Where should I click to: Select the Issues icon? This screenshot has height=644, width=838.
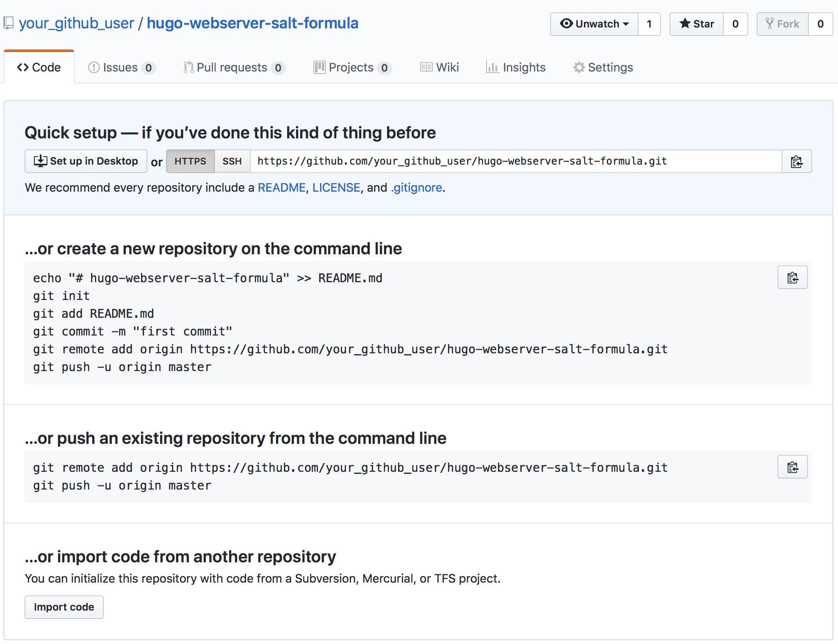[94, 67]
